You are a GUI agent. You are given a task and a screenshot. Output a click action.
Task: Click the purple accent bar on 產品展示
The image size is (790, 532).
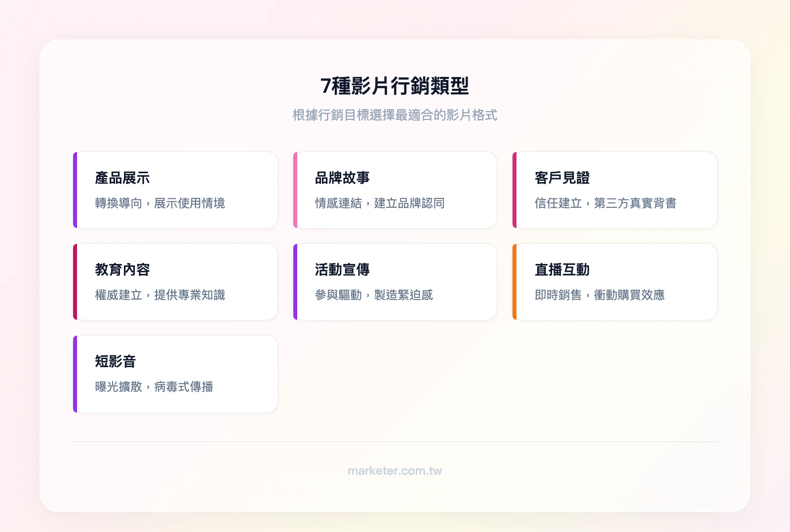pyautogui.click(x=76, y=190)
